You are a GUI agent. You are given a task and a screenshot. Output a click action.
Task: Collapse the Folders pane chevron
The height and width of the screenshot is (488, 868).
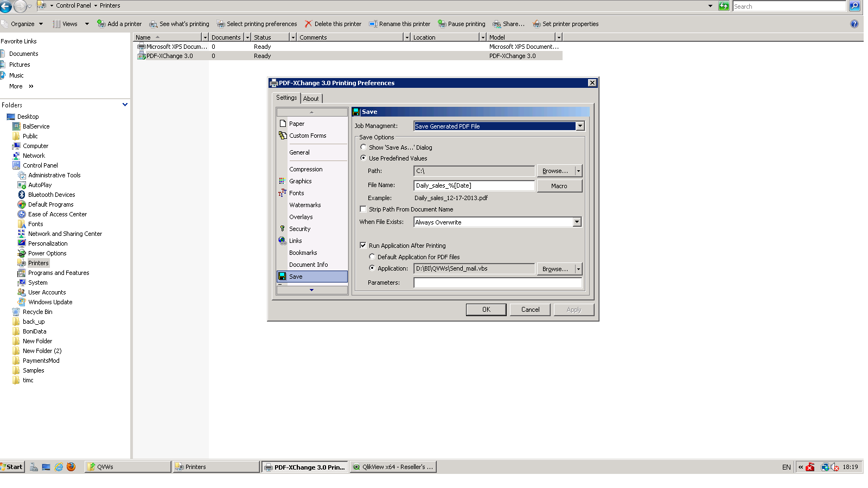pos(125,105)
